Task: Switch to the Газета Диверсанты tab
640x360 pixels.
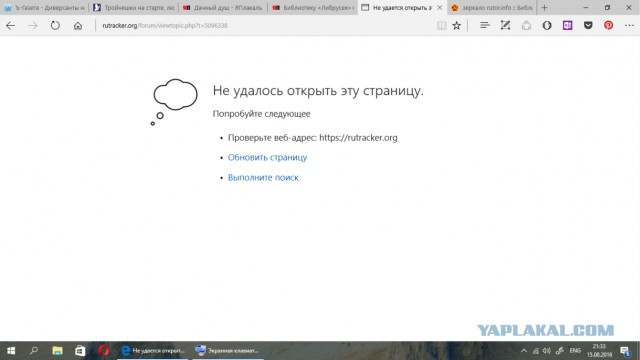Action: (44, 7)
